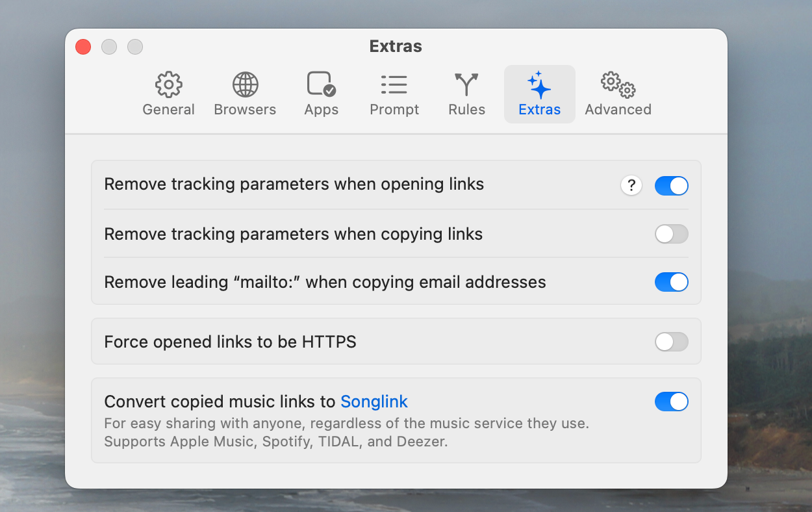Click the Extras sparkles icon
Viewport: 812px width, 512px height.
pyautogui.click(x=539, y=85)
